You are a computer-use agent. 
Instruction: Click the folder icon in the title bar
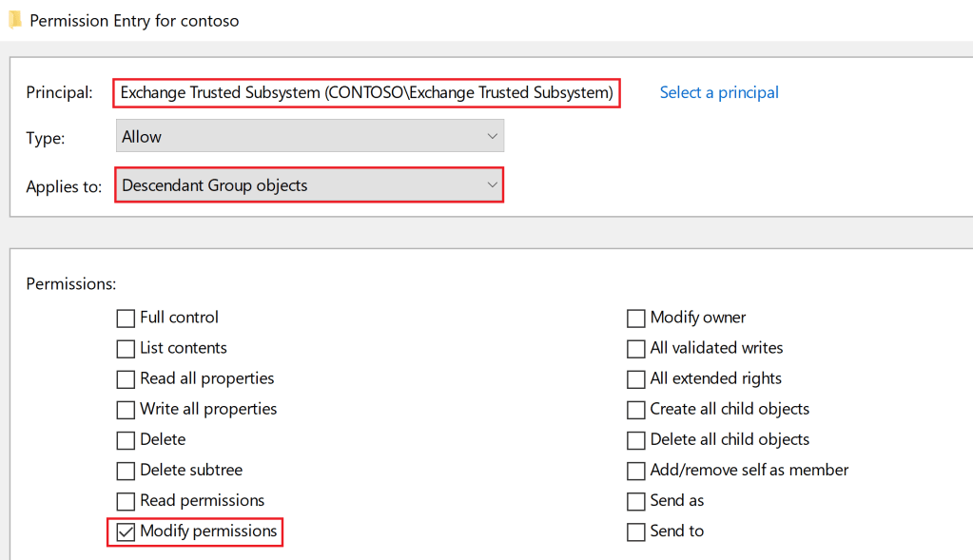[x=15, y=20]
